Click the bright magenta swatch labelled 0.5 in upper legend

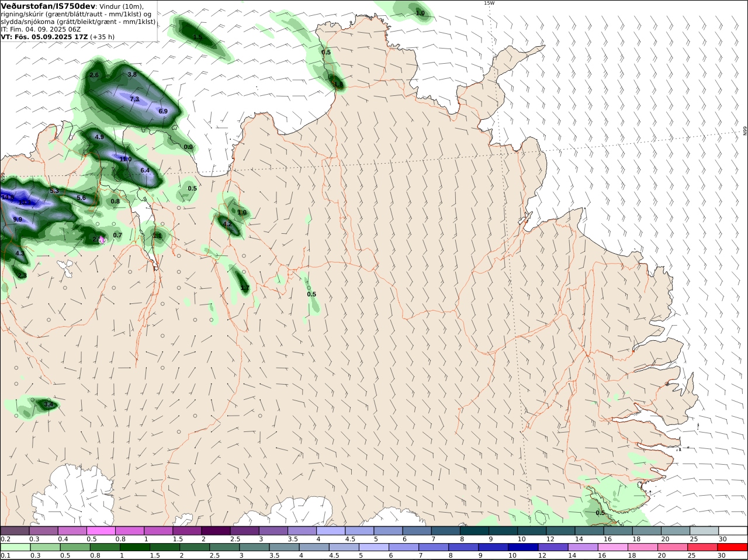[x=101, y=530]
